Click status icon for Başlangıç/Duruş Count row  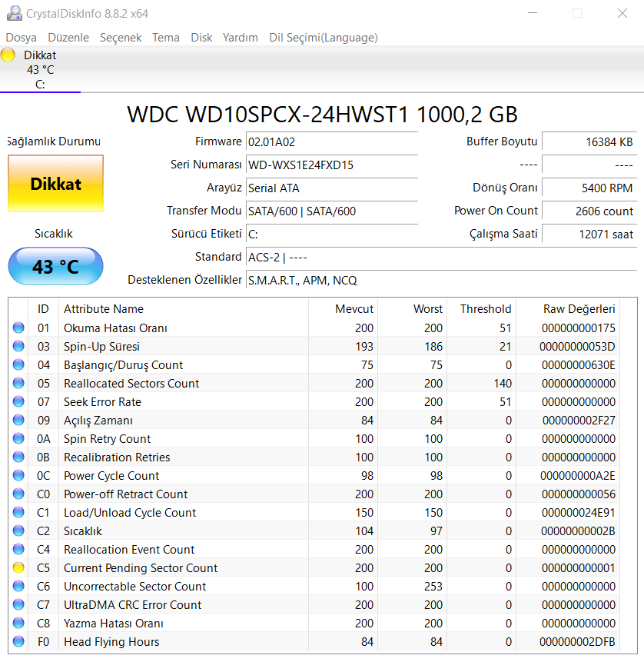[x=18, y=364]
